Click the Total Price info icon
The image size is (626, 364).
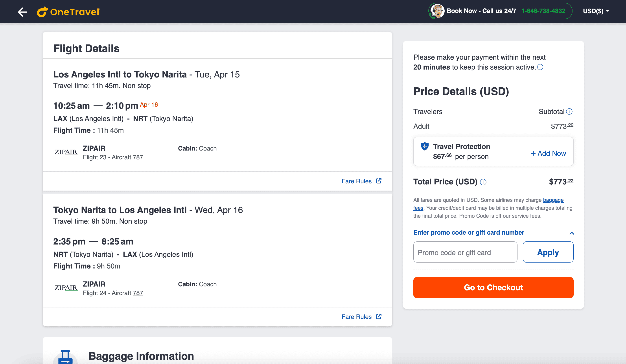click(x=483, y=182)
